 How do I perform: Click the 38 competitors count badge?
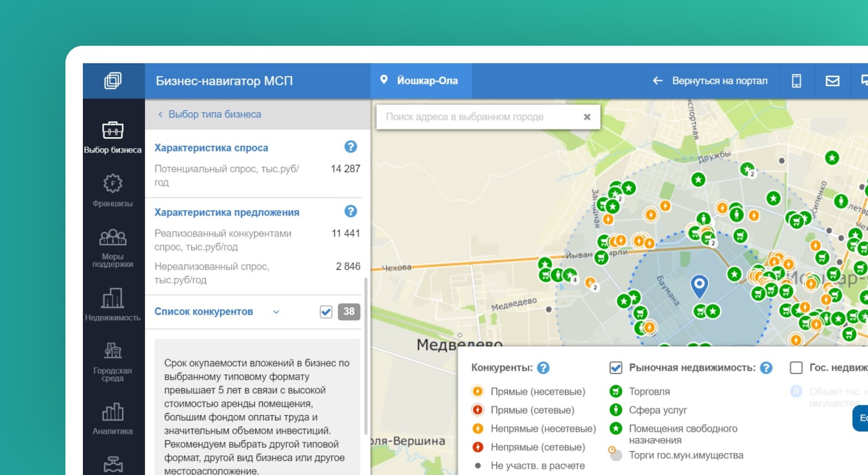coord(349,312)
